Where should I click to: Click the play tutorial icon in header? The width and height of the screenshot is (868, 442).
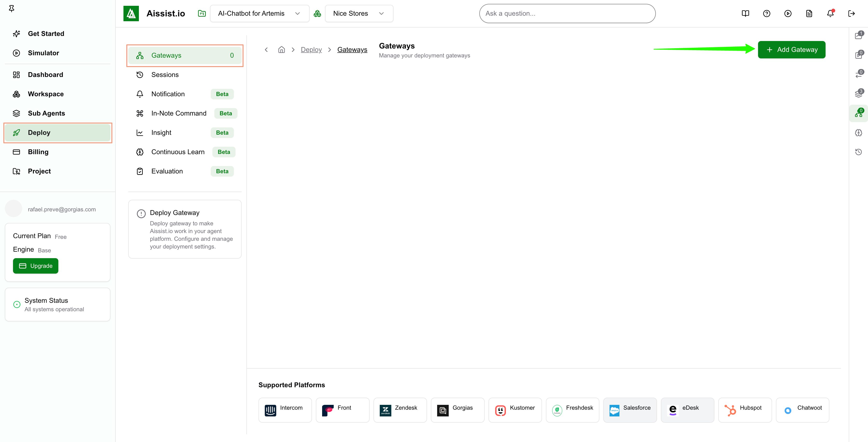788,14
